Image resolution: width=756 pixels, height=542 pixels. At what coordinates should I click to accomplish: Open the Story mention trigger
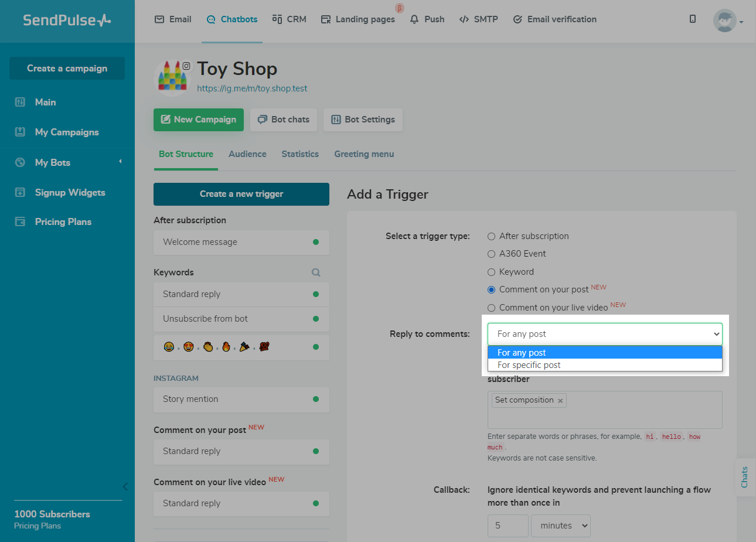[x=241, y=399]
